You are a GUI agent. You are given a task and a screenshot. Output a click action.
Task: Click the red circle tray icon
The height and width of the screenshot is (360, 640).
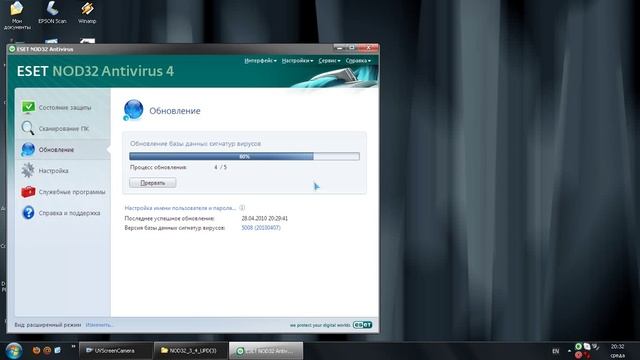(x=578, y=355)
